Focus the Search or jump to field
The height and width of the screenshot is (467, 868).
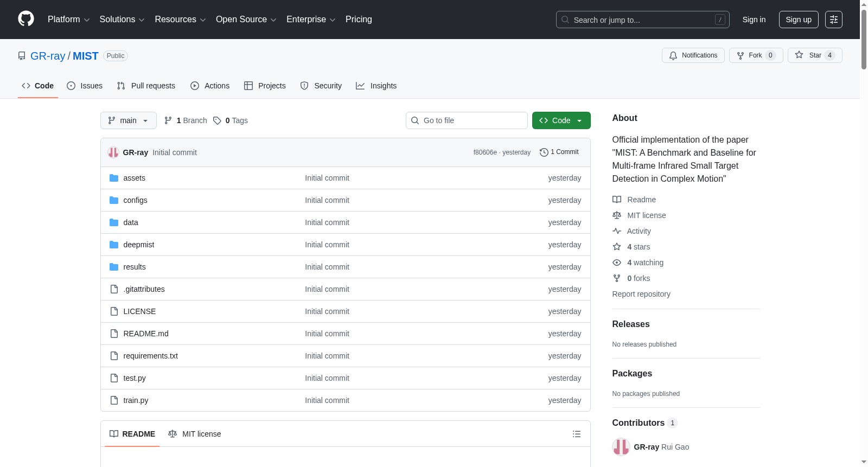pos(643,20)
